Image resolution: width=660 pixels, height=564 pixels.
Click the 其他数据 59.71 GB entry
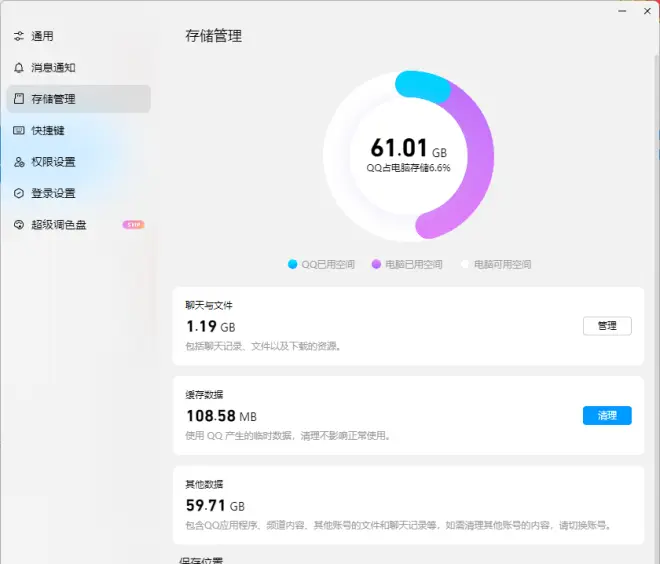[215, 506]
